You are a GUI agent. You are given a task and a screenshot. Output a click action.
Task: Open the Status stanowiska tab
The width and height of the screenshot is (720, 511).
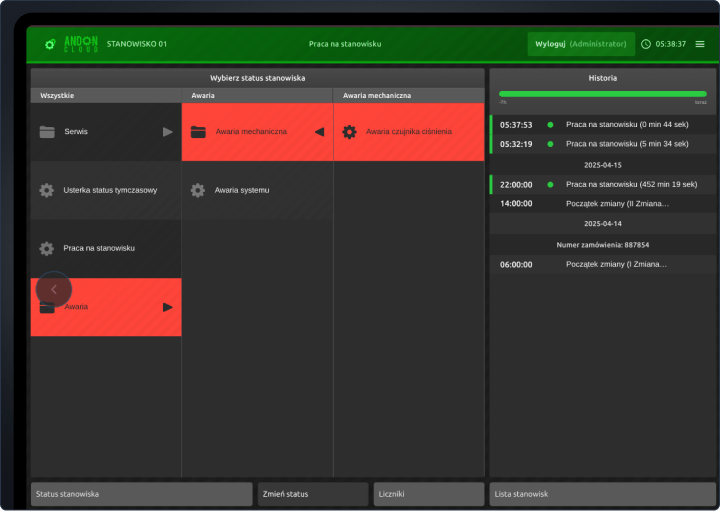coord(141,494)
